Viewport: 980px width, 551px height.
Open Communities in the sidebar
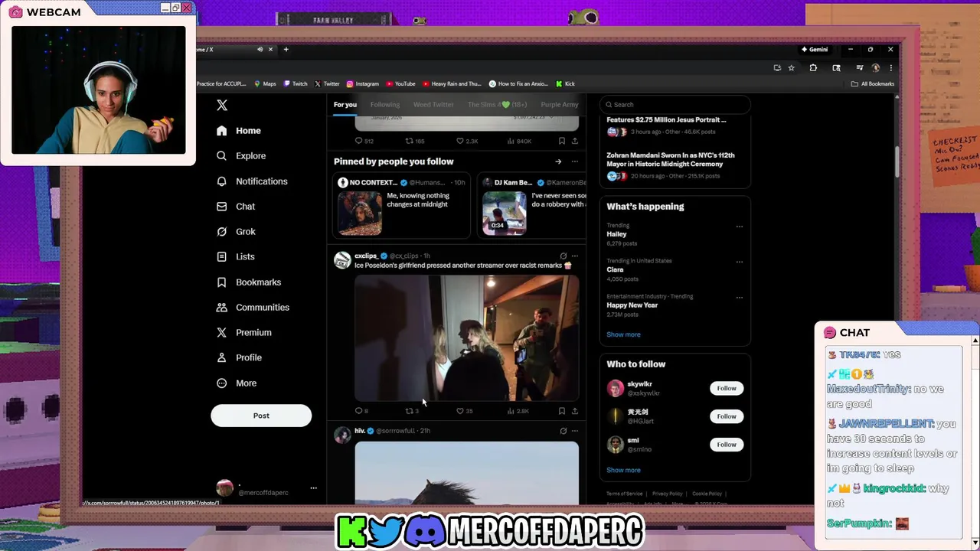point(253,308)
